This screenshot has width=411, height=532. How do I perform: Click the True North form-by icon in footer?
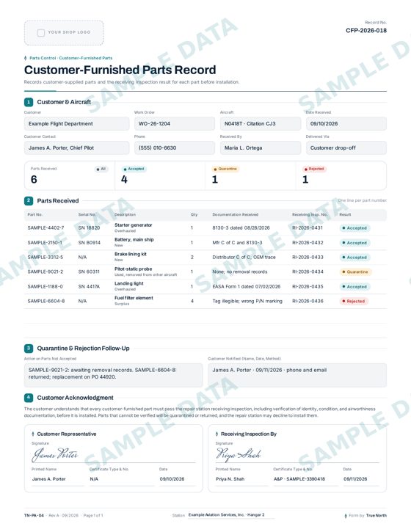pyautogui.click(x=346, y=515)
